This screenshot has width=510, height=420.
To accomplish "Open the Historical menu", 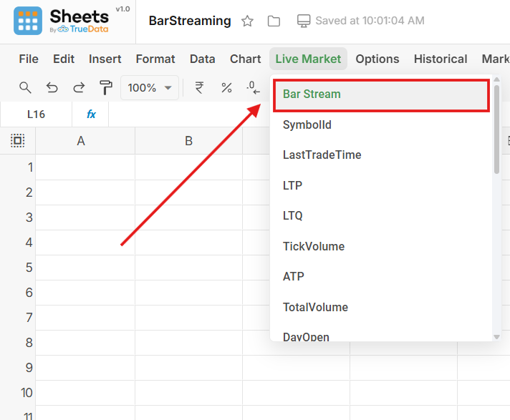I will tap(441, 59).
